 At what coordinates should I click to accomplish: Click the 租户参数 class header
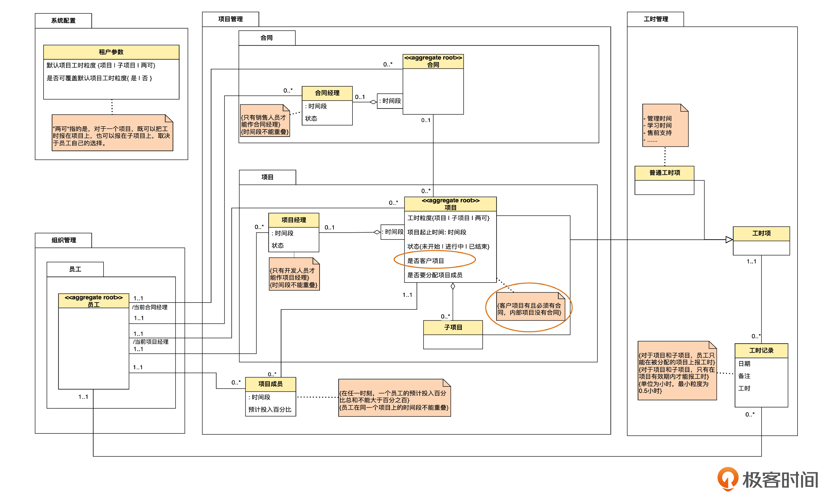point(111,52)
